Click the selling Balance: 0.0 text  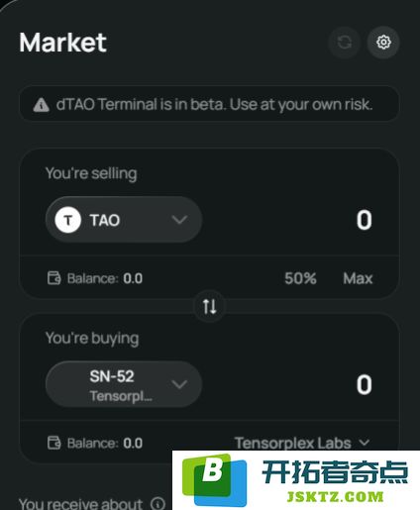[105, 278]
